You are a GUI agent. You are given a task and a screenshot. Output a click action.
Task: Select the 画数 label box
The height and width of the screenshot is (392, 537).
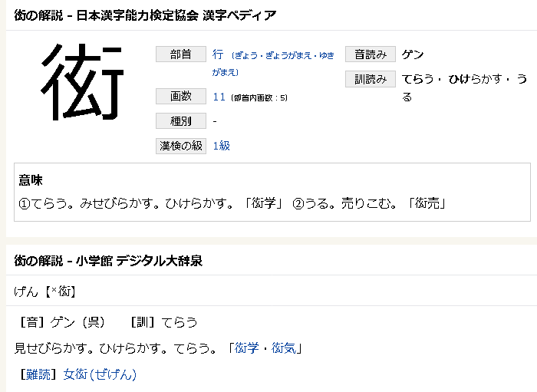click(181, 96)
